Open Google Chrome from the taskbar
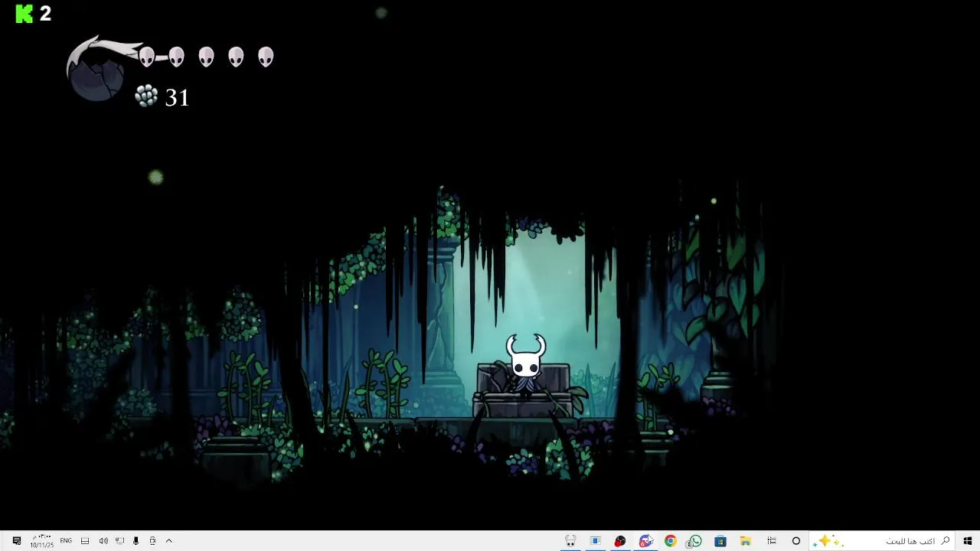The height and width of the screenshot is (551, 980). tap(671, 541)
